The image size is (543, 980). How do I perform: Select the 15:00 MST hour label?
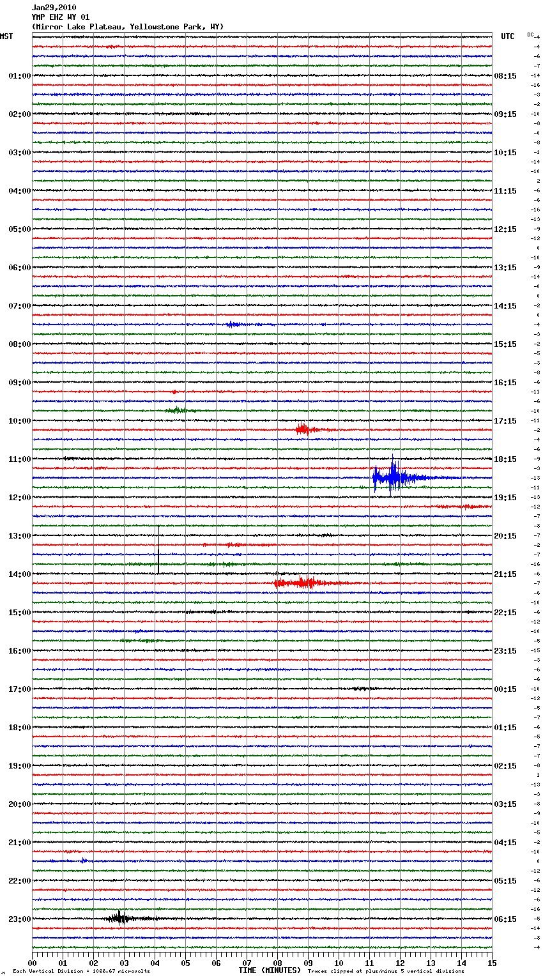point(20,613)
